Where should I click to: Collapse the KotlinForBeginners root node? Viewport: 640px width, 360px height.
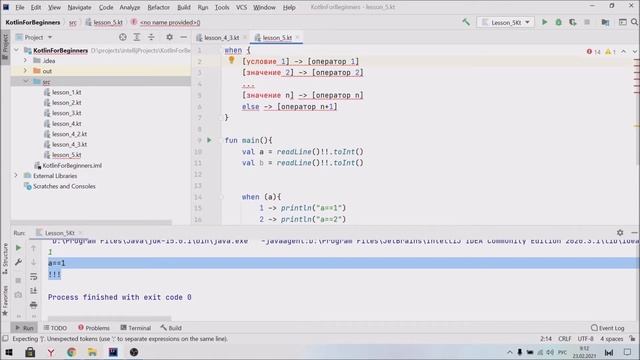(16, 50)
